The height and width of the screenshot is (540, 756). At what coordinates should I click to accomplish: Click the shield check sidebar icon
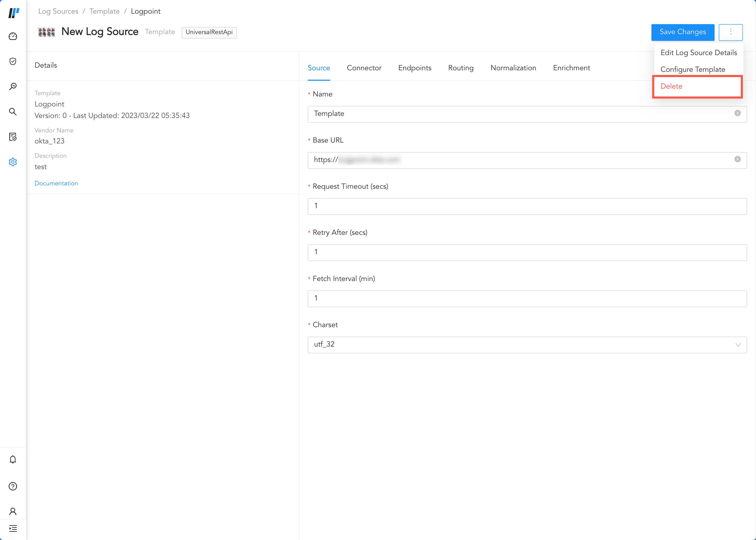(x=13, y=61)
